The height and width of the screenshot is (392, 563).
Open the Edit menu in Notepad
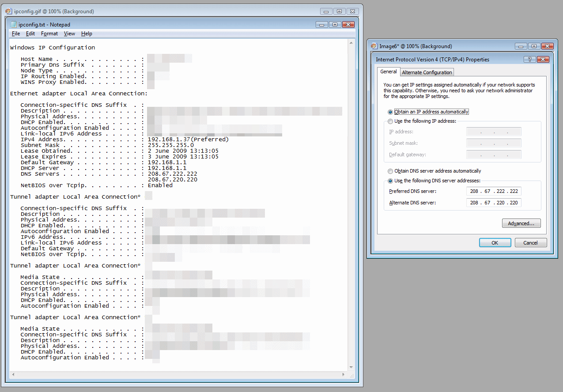pyautogui.click(x=30, y=34)
